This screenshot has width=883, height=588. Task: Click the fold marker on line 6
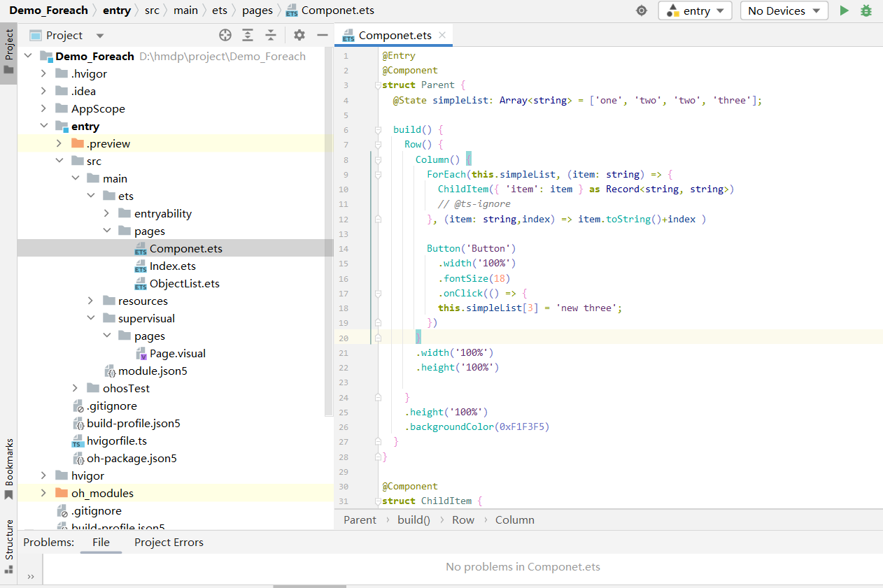(378, 129)
